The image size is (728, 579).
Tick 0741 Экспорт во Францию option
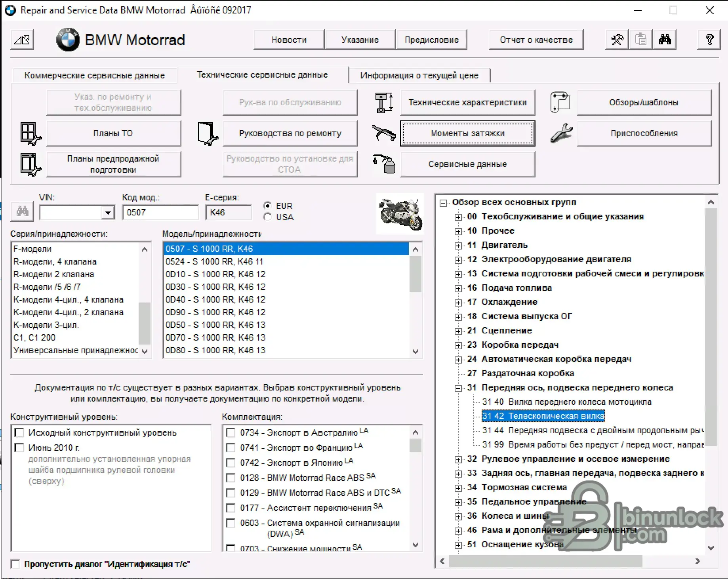(231, 448)
